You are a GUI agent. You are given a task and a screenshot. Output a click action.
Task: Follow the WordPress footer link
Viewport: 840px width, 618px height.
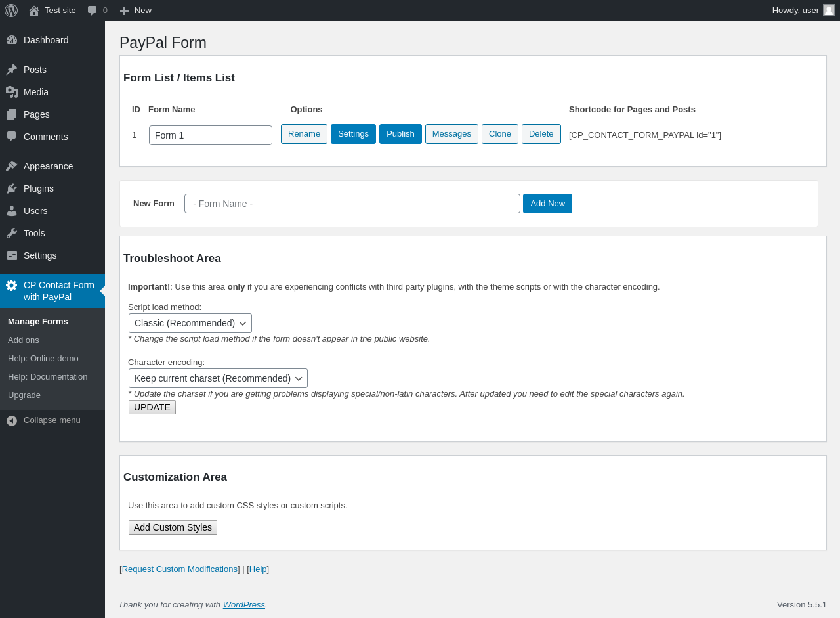pyautogui.click(x=244, y=605)
